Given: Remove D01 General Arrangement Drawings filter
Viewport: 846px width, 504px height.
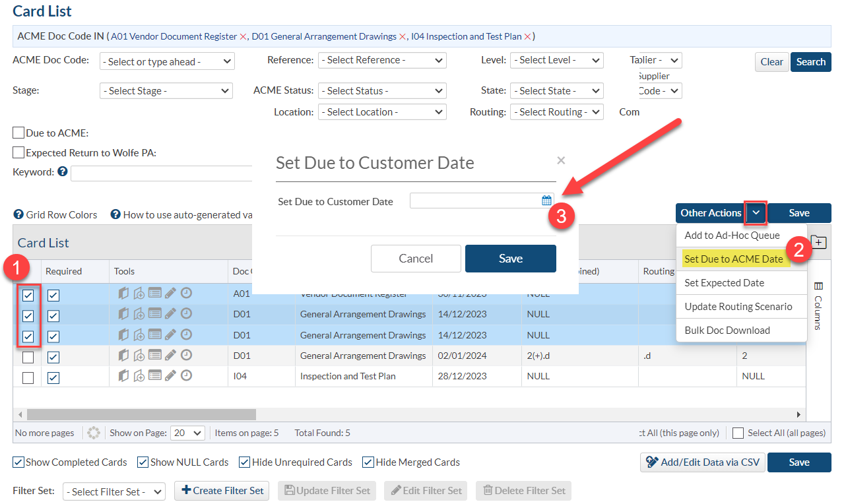Looking at the screenshot, I should pos(403,36).
